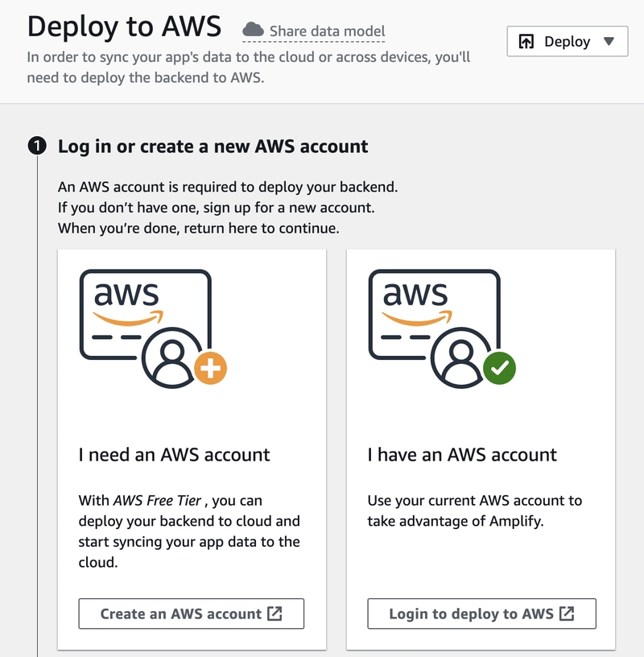Viewport: 644px width, 657px height.
Task: Click external-link icon on Login to deploy button
Action: (x=567, y=614)
